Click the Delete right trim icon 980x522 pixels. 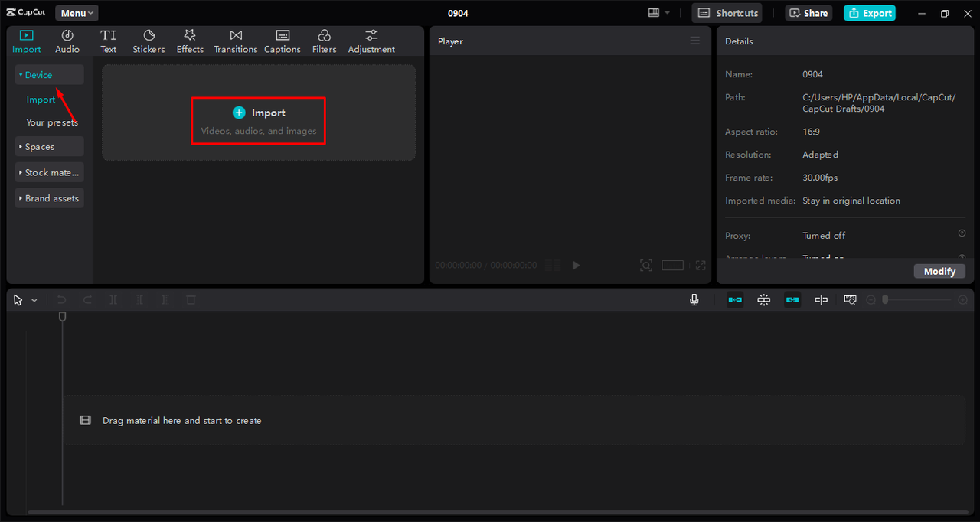pos(165,300)
